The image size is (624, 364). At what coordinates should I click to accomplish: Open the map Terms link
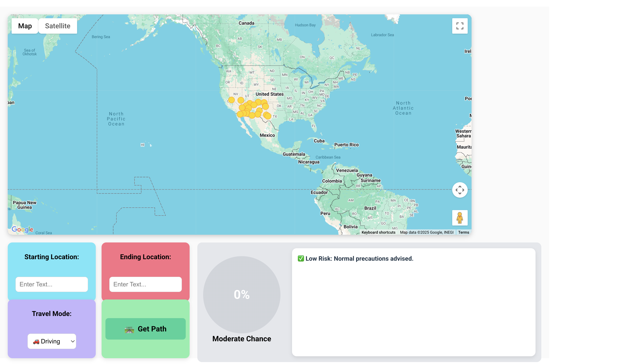coord(463,232)
